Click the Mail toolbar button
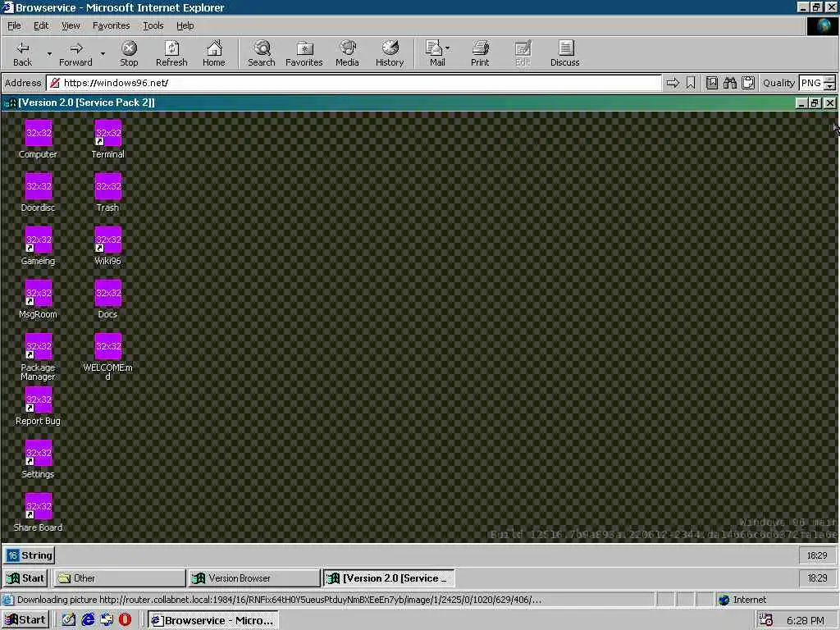The width and height of the screenshot is (840, 630). (436, 53)
